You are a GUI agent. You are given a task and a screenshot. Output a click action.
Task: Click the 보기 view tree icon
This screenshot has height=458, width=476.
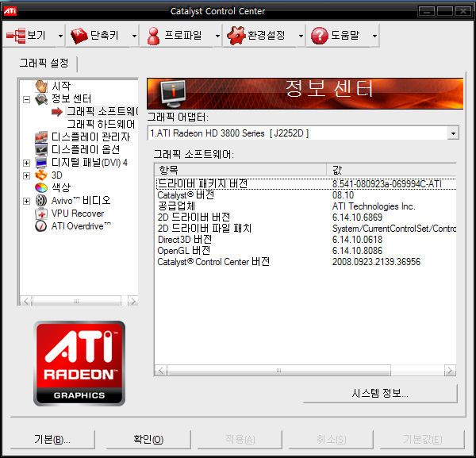tap(16, 36)
